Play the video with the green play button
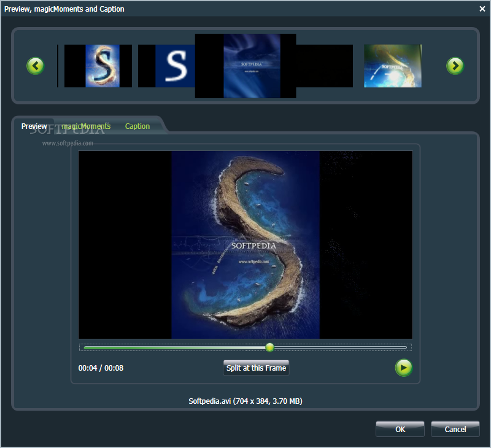491x448 pixels. (x=404, y=368)
